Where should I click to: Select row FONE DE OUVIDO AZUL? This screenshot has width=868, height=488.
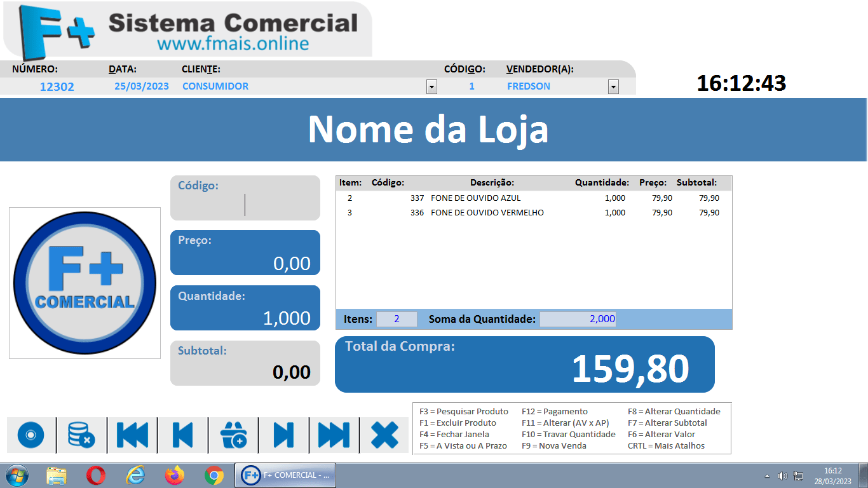click(534, 198)
